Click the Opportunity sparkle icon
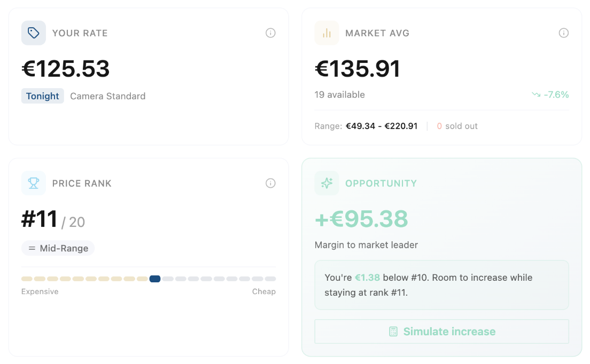The height and width of the screenshot is (364, 590). pyautogui.click(x=327, y=183)
